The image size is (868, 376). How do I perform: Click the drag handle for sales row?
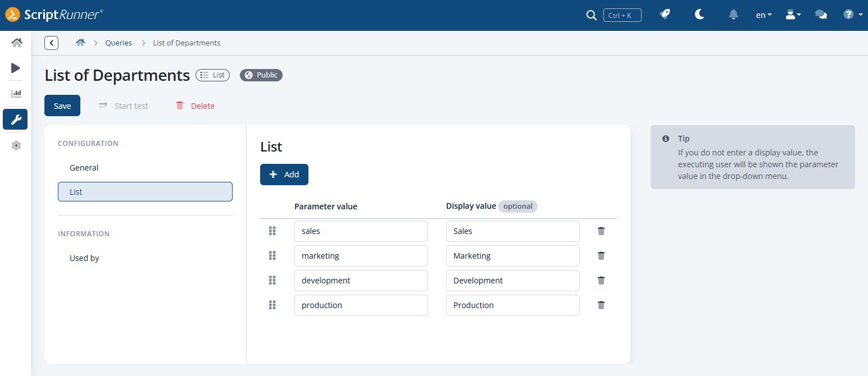[272, 231]
